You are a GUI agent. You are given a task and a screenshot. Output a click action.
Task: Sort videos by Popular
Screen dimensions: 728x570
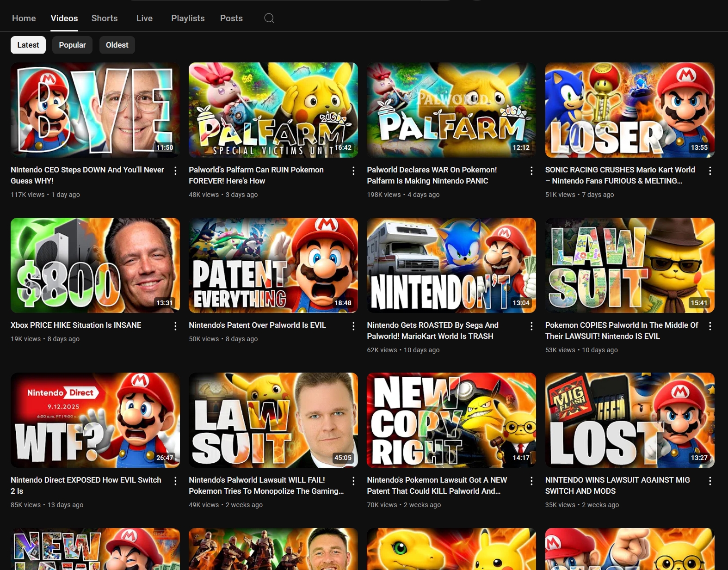pos(72,45)
